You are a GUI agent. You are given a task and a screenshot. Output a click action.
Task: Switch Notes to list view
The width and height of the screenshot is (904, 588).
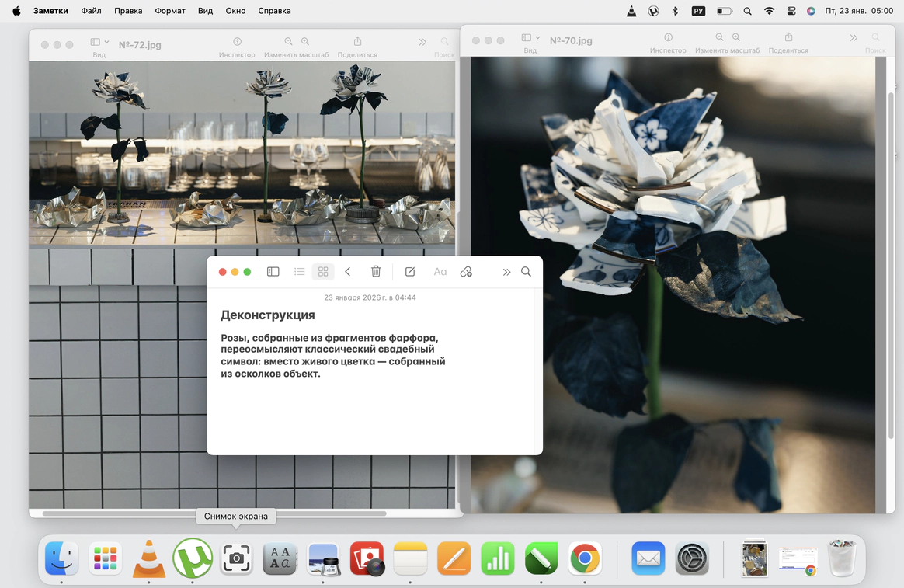pyautogui.click(x=299, y=272)
